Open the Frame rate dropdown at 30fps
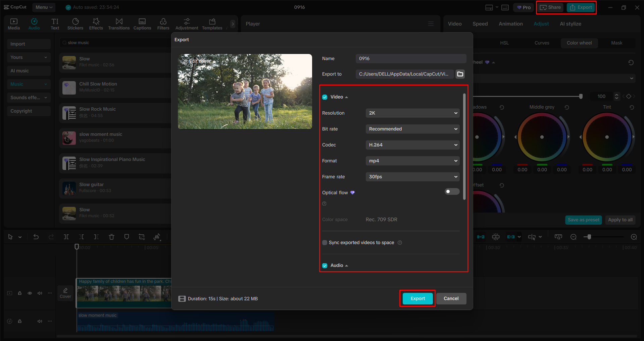Image resolution: width=644 pixels, height=341 pixels. 412,177
